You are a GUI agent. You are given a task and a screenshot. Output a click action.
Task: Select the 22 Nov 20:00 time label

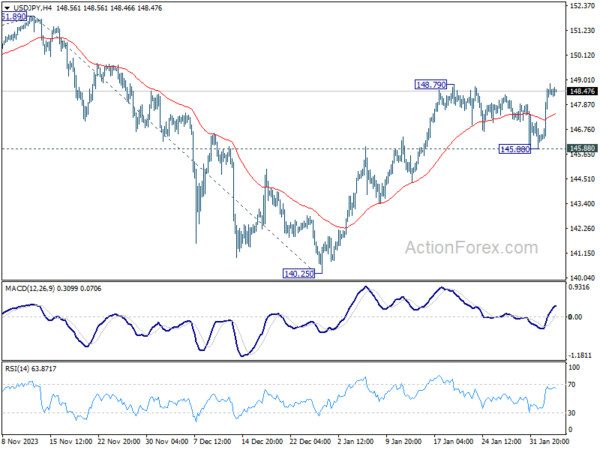[x=119, y=441]
